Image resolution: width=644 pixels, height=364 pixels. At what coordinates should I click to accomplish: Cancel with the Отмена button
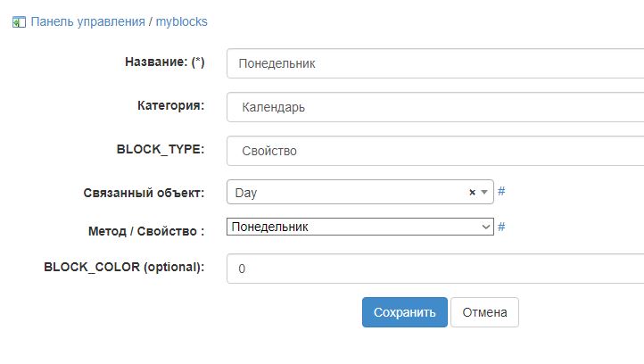click(484, 312)
